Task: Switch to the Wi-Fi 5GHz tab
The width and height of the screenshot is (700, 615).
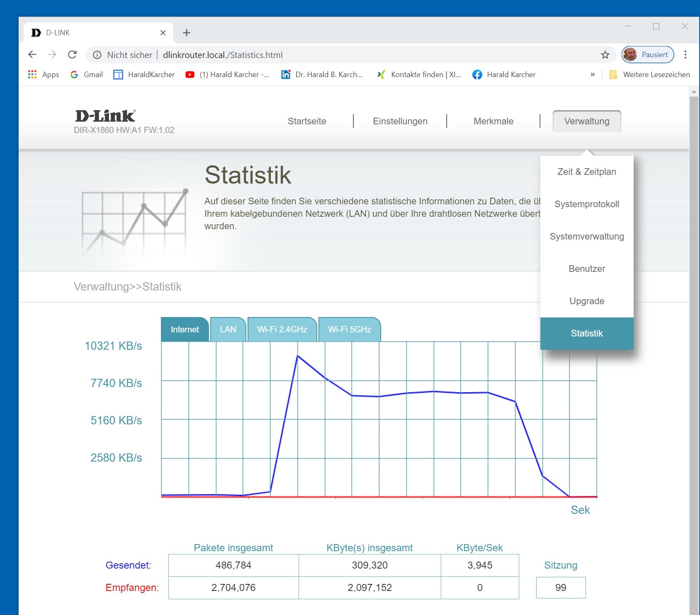Action: click(x=349, y=329)
